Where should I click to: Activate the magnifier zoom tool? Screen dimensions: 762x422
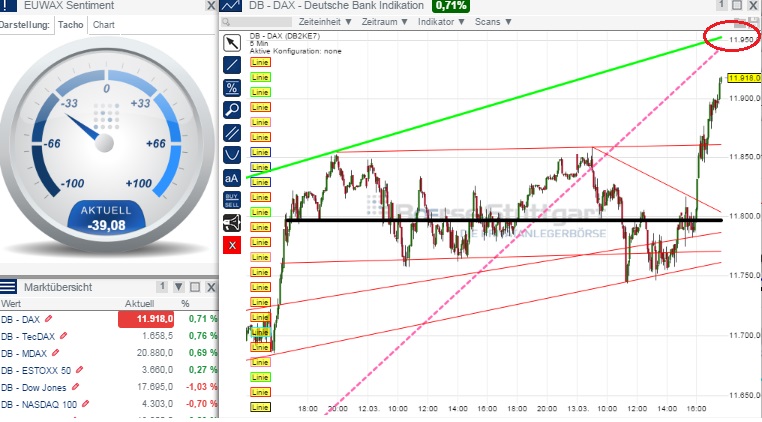pos(232,110)
